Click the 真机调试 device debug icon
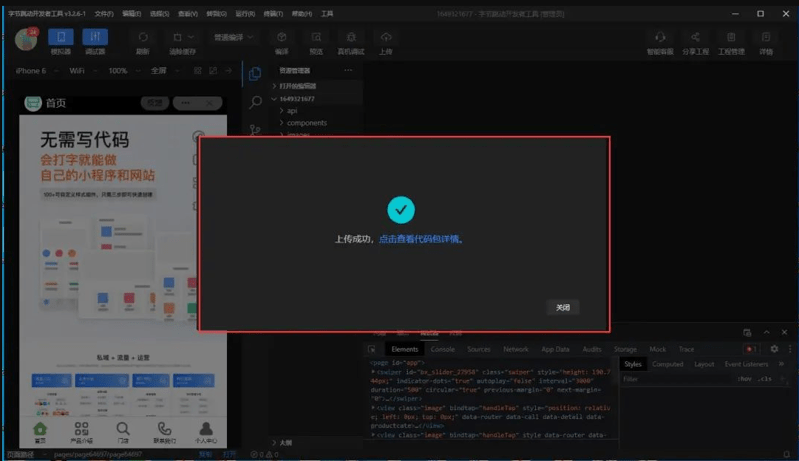This screenshot has width=799, height=461. pyautogui.click(x=350, y=37)
